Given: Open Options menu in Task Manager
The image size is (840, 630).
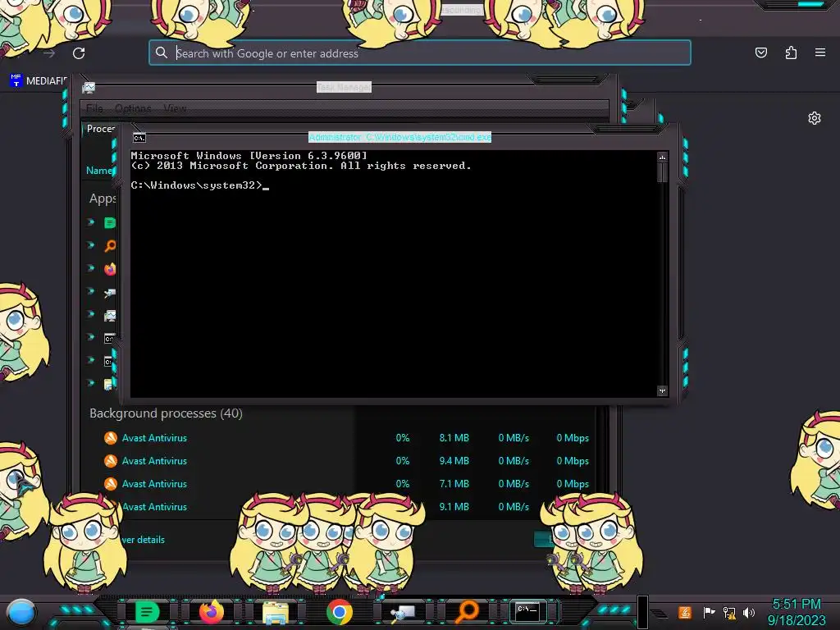Looking at the screenshot, I should pos(133,109).
